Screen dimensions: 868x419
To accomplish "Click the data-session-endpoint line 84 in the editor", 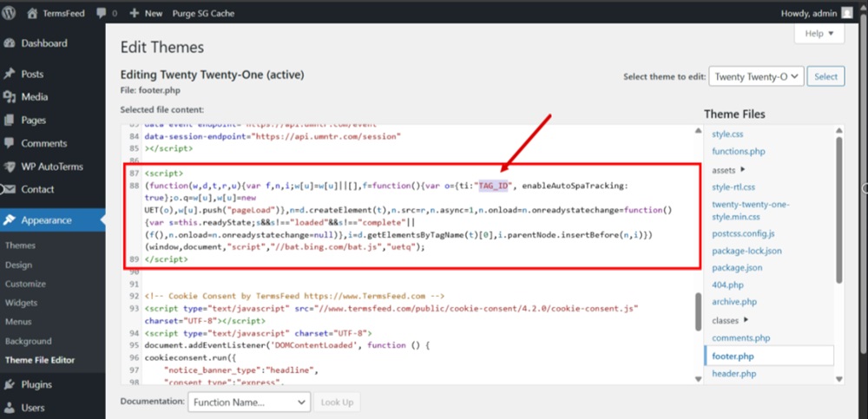I will [273, 135].
